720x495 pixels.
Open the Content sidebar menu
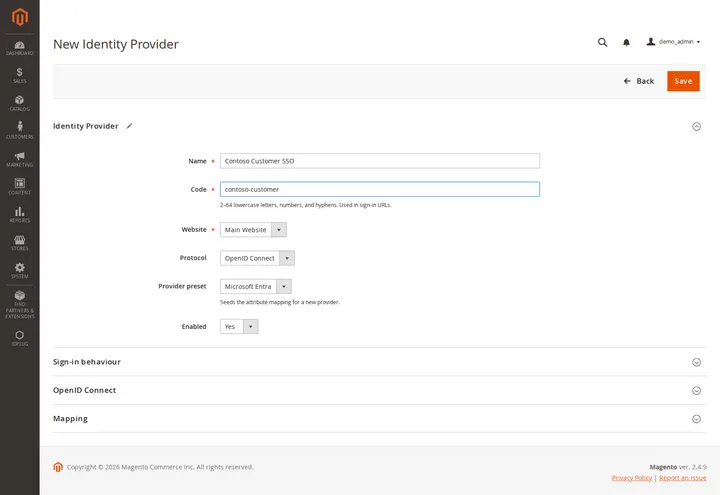pos(20,187)
